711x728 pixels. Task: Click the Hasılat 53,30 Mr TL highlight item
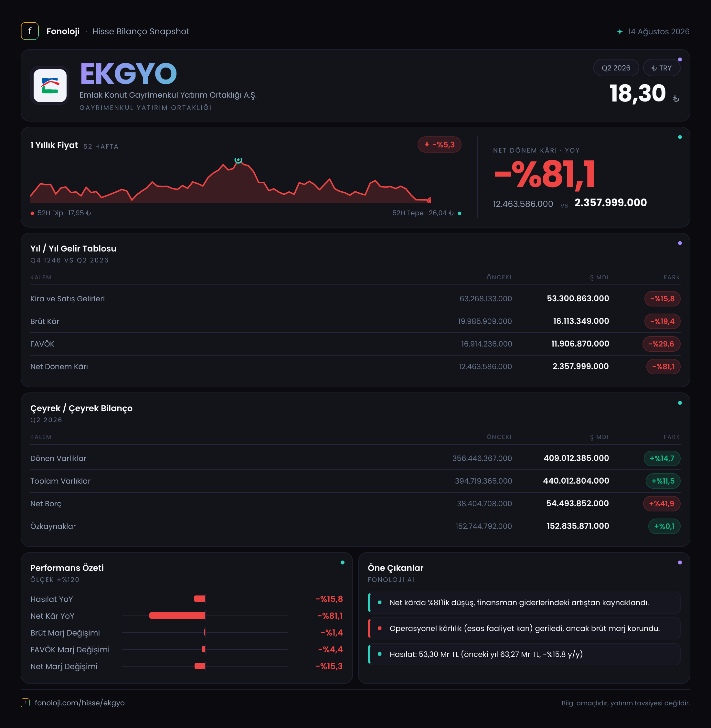pos(524,654)
